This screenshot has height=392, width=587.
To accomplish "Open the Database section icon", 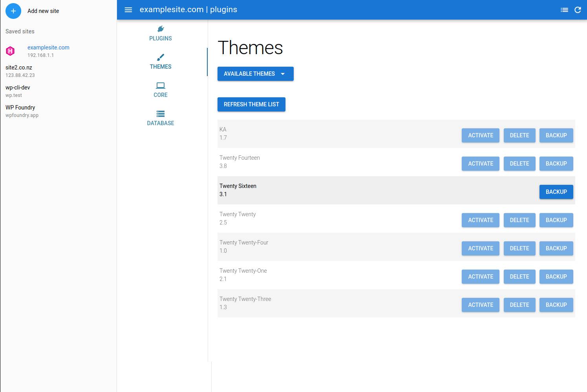I will (161, 113).
